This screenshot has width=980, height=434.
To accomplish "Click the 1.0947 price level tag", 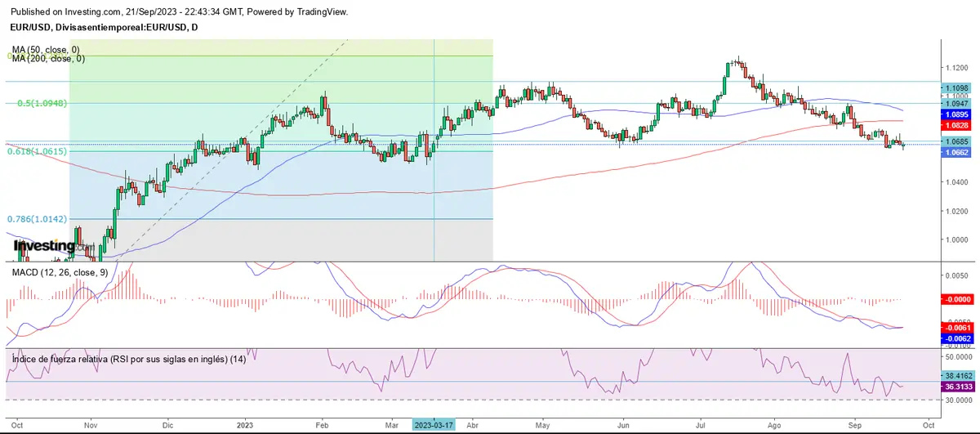I will pyautogui.click(x=955, y=104).
